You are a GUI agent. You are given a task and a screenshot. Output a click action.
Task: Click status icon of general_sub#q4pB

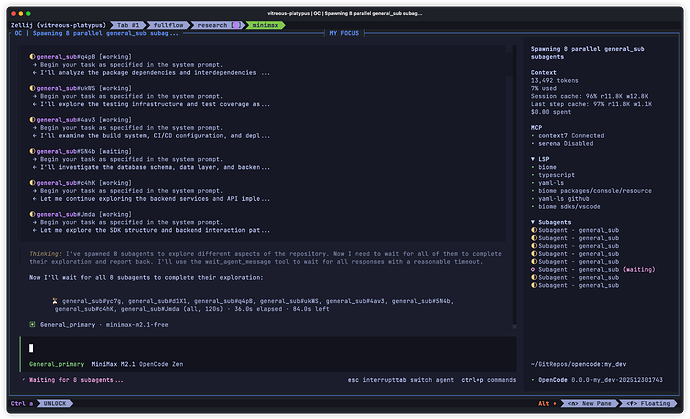[x=32, y=57]
